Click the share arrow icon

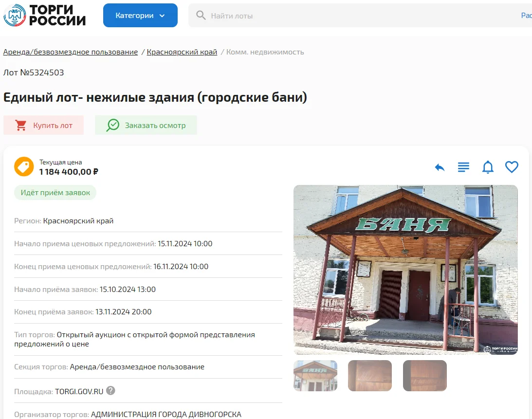tap(440, 167)
